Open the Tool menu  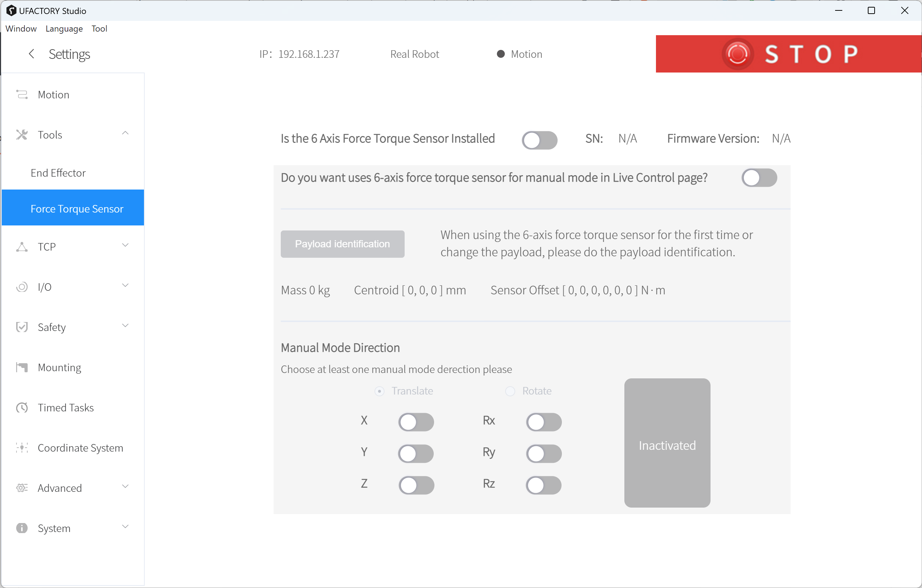tap(99, 29)
